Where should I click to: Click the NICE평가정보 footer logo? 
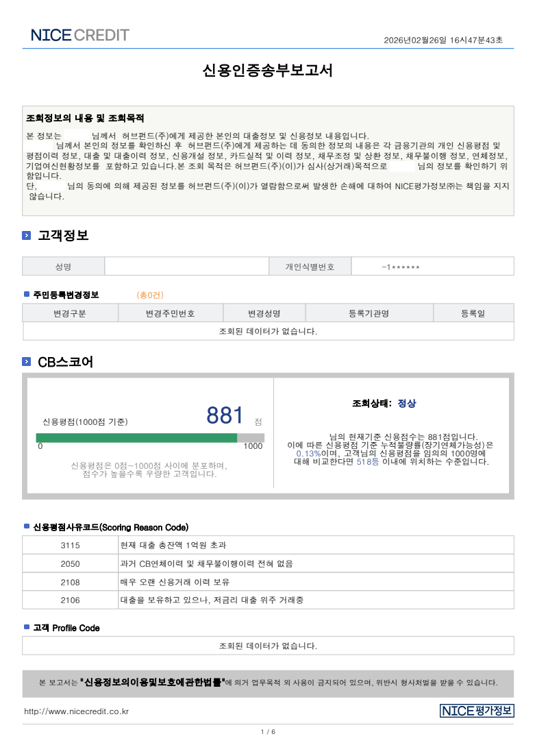477,711
